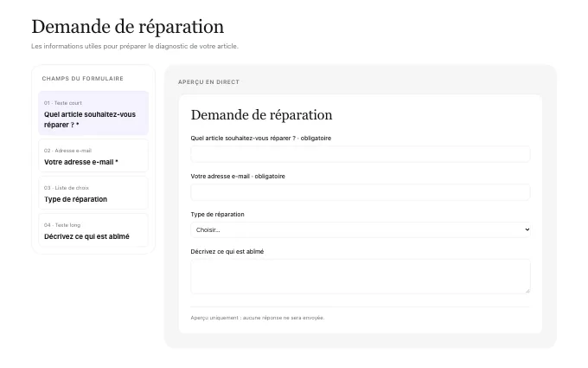
Task: Open the 'Choisir...' repair type dropdown
Action: point(361,229)
